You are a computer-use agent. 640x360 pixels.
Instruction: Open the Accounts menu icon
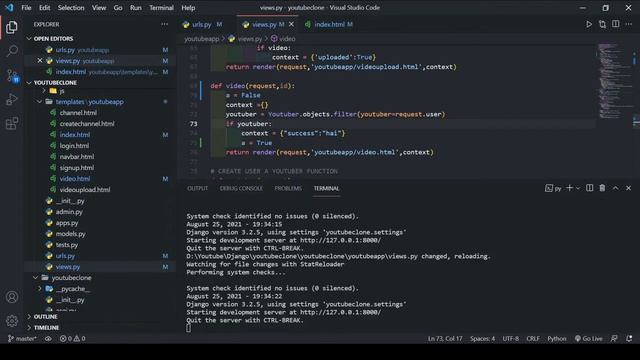coord(12,297)
